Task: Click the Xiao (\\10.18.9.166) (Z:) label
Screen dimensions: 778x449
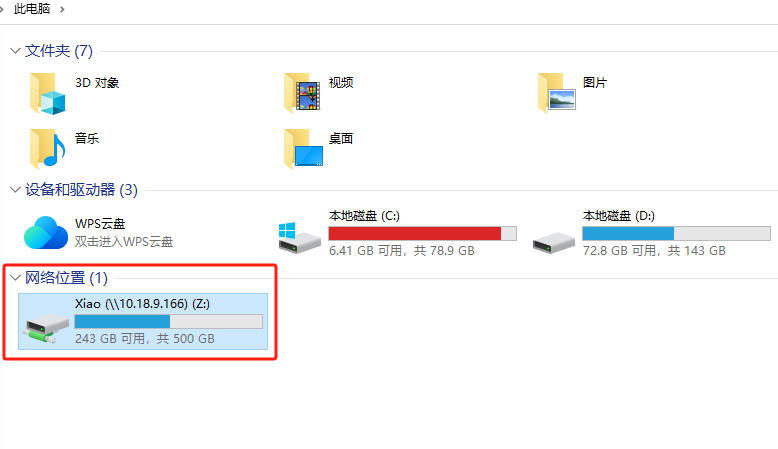Action: click(142, 304)
